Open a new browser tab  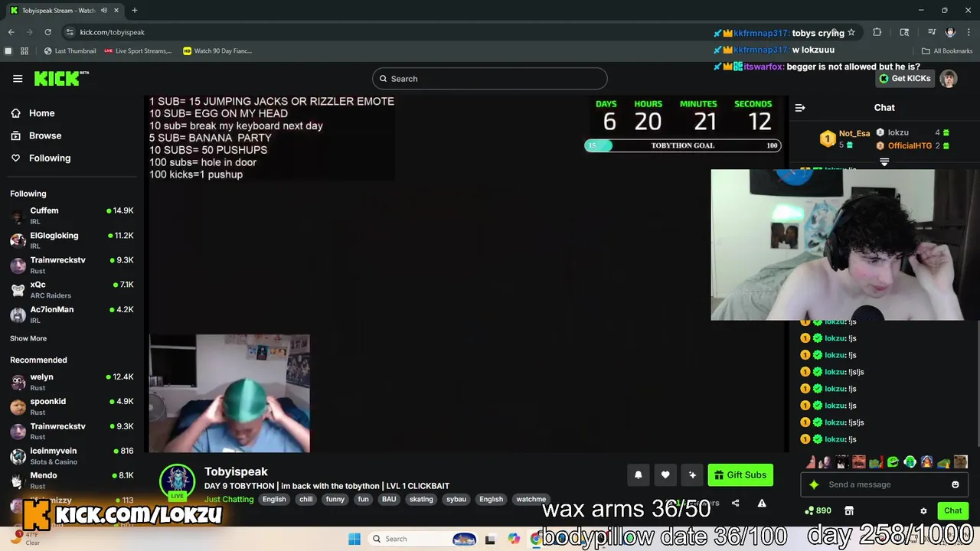(x=134, y=11)
